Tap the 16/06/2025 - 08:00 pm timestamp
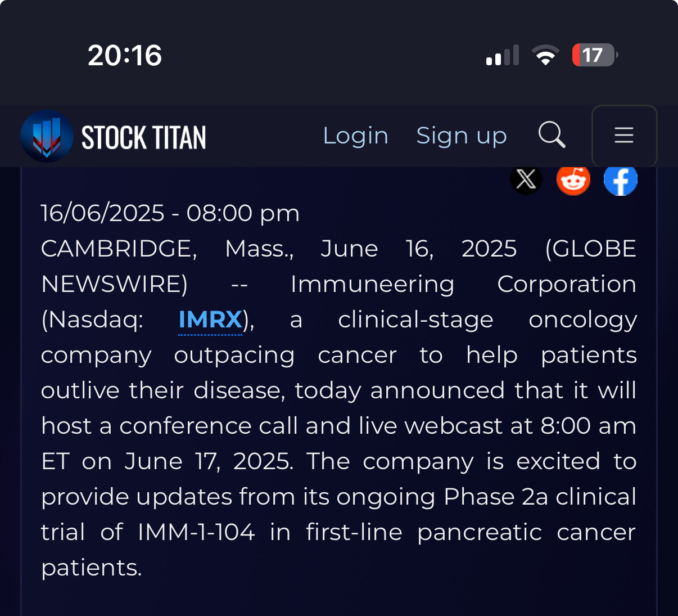Screen dimensions: 678x616 click(170, 213)
